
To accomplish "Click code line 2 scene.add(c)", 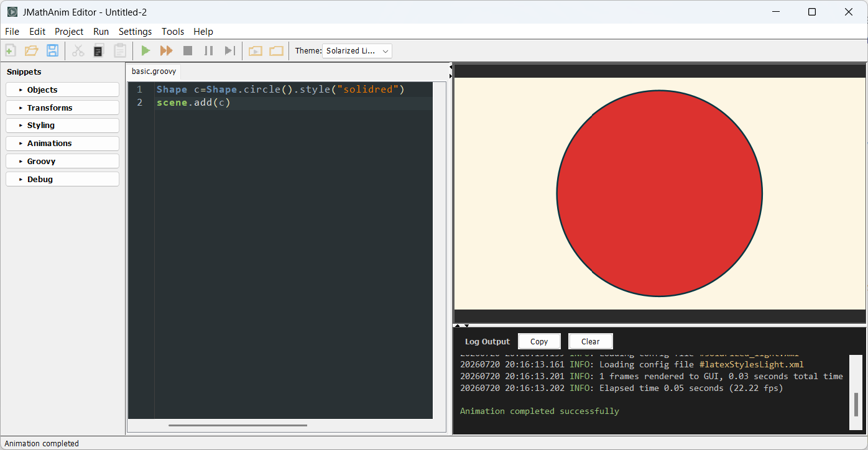I will pyautogui.click(x=193, y=103).
